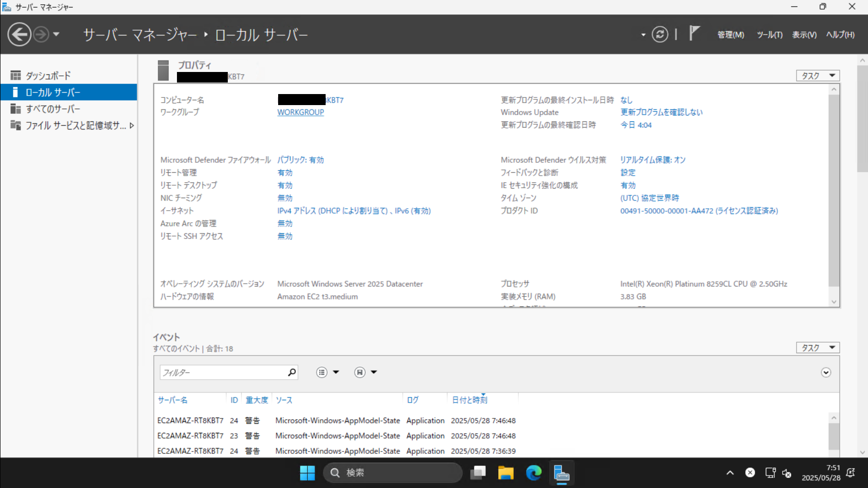Open File Explorer from the taskbar
The height and width of the screenshot is (488, 868).
pyautogui.click(x=506, y=473)
